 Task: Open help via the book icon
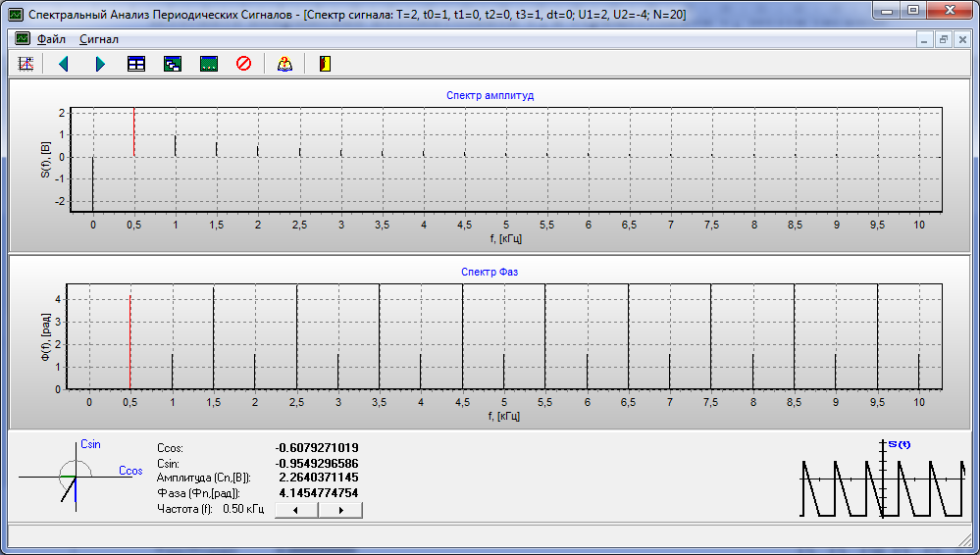[285, 64]
